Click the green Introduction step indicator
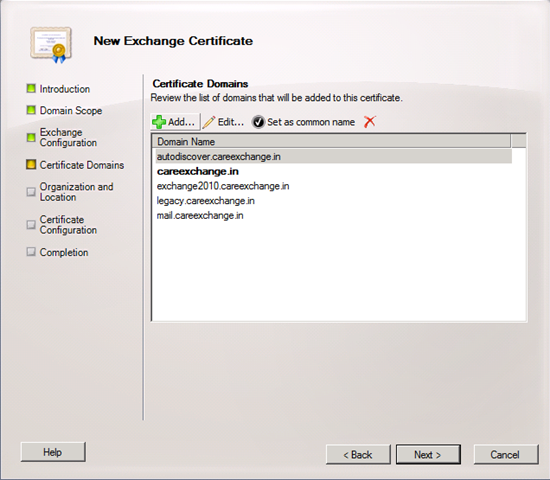Viewport: 550px width, 480px height. coord(31,88)
